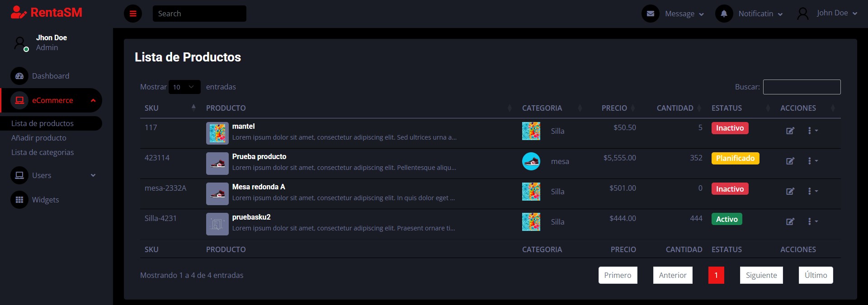This screenshot has width=868, height=305.
Task: Click the eCommerce laptop icon
Action: tap(19, 100)
